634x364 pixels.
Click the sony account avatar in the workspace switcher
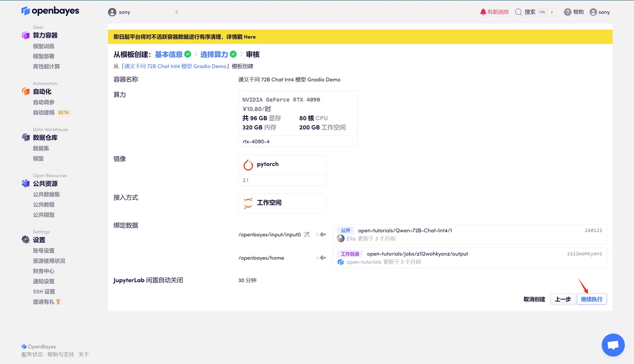click(x=112, y=12)
